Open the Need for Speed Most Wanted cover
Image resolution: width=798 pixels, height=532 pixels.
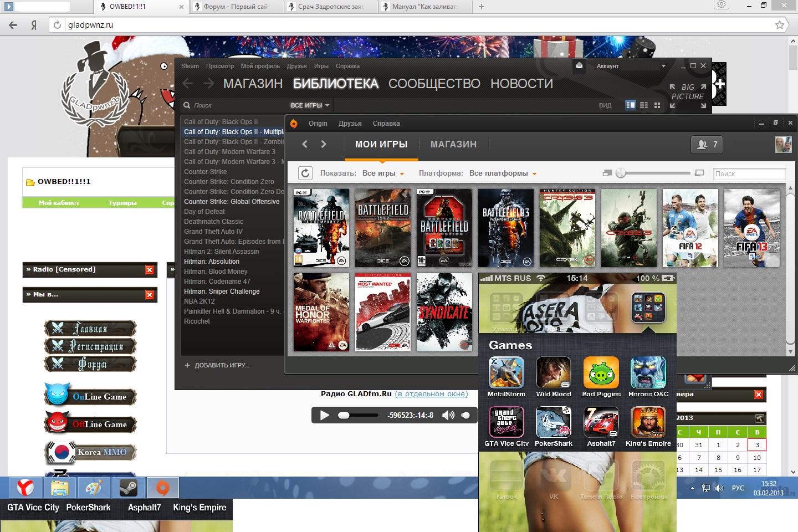coord(383,312)
